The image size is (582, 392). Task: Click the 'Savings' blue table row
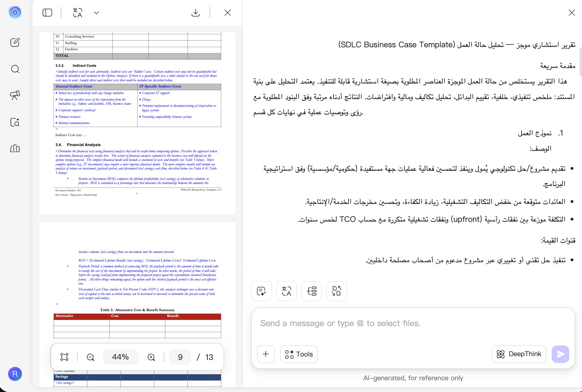tap(137, 377)
